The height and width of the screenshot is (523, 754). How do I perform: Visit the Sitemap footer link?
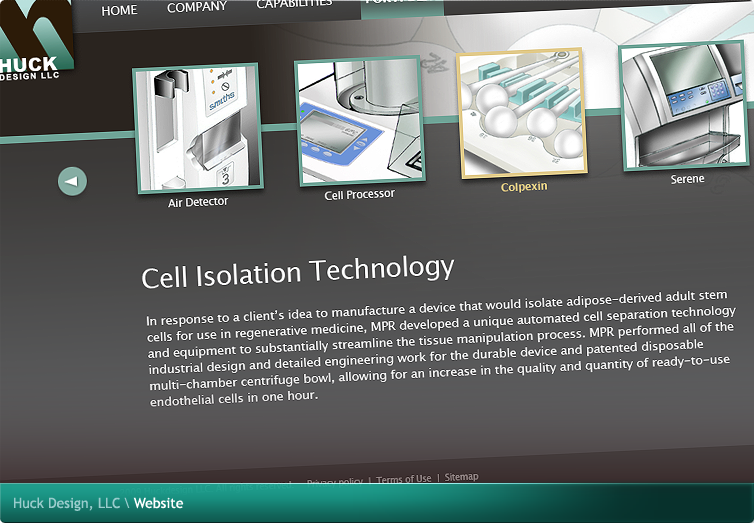[x=461, y=477]
